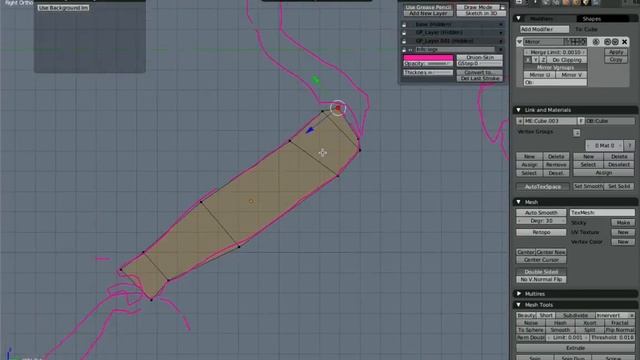
Task: Move the Mirror modifier down in stack
Action: pyautogui.click(x=615, y=42)
